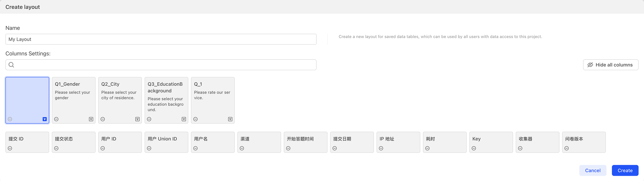Select the 收集器 column card
This screenshot has width=644, height=181.
tap(537, 142)
